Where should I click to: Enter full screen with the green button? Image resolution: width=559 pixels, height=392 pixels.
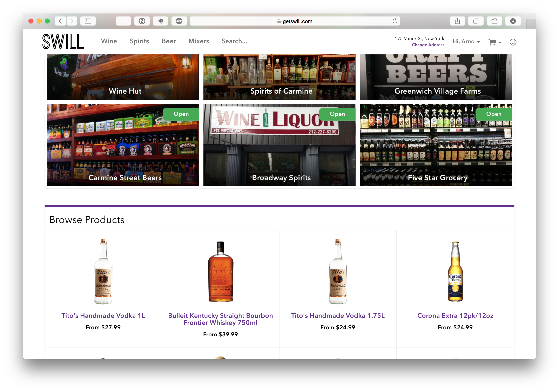point(47,21)
